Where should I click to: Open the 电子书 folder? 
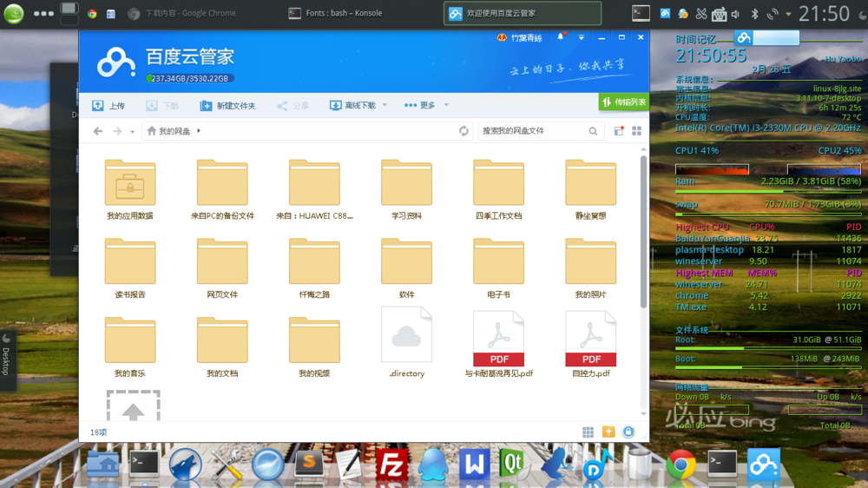pyautogui.click(x=498, y=268)
